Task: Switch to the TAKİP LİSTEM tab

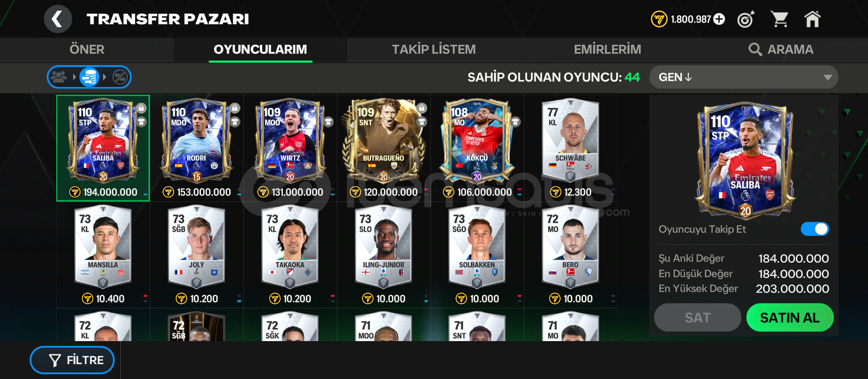Action: (x=433, y=49)
